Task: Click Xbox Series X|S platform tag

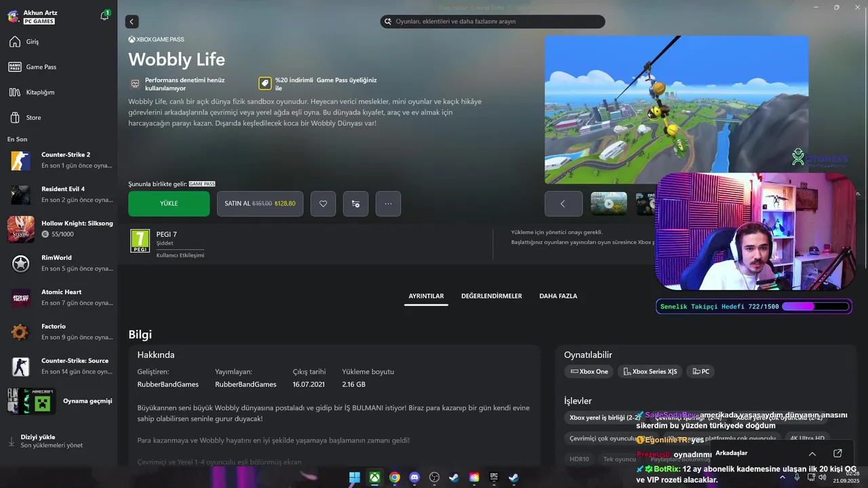Action: point(650,371)
